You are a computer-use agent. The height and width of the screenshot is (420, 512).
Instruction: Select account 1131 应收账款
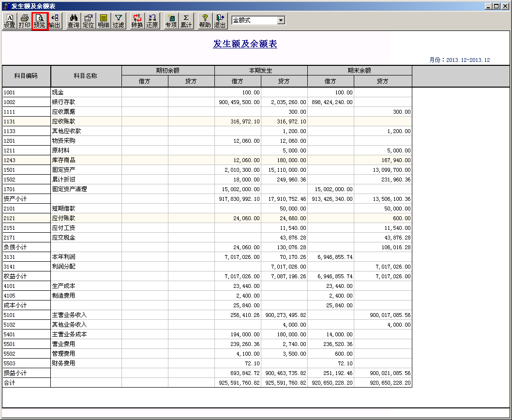[x=207, y=121]
